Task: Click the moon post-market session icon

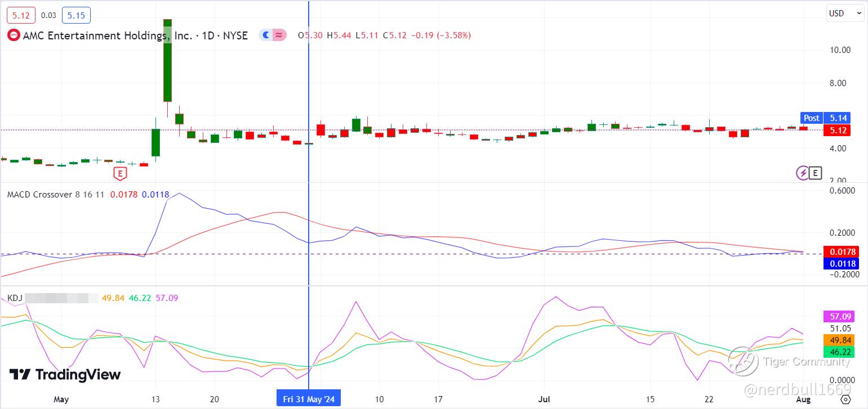Action: (265, 35)
